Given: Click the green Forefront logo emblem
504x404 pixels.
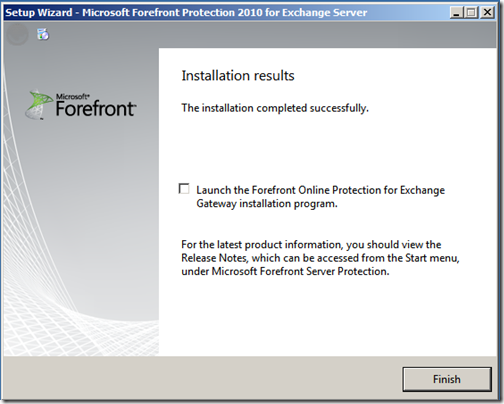Looking at the screenshot, I should (38, 104).
